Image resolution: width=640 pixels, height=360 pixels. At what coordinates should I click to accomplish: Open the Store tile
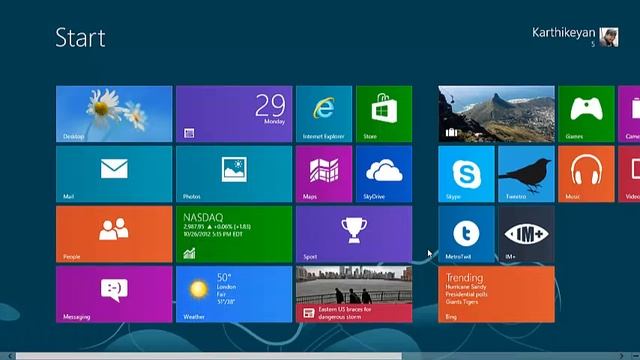click(384, 114)
